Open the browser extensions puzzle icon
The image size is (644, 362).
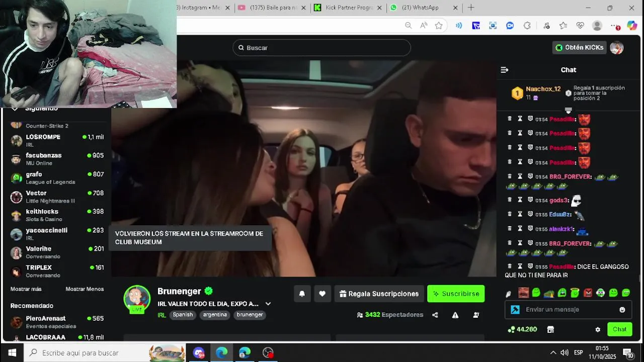527,26
